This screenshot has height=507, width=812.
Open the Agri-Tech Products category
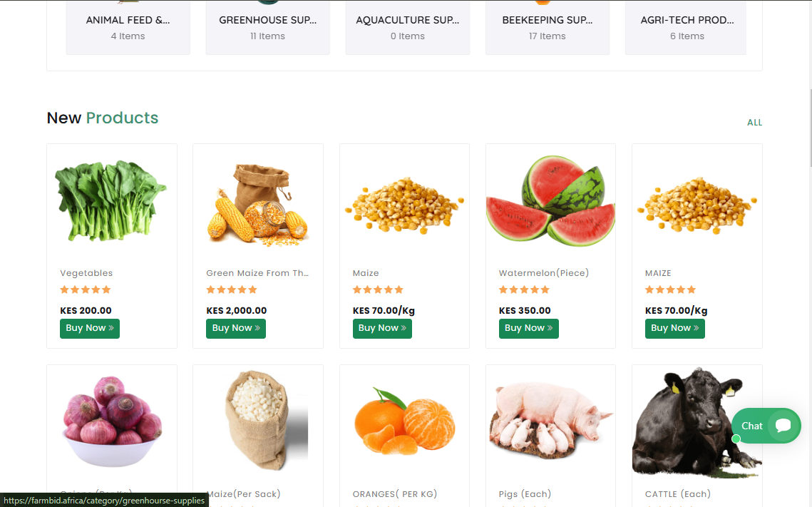687,27
